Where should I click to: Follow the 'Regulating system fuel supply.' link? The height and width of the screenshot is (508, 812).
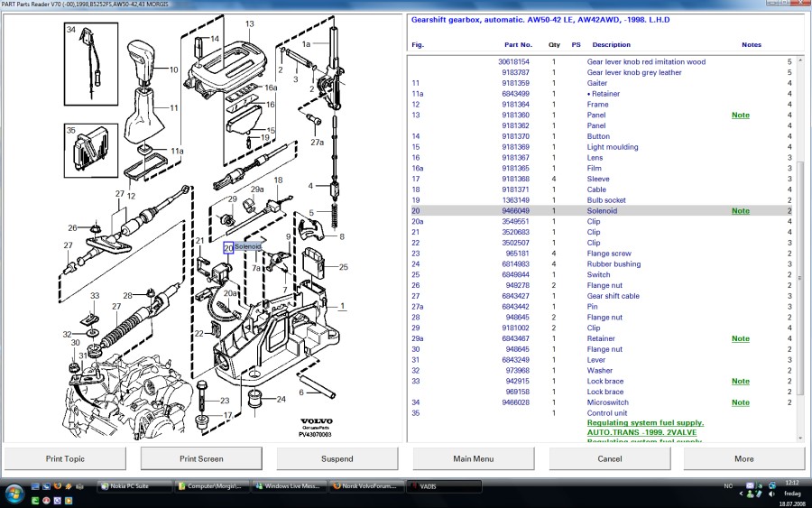point(645,422)
